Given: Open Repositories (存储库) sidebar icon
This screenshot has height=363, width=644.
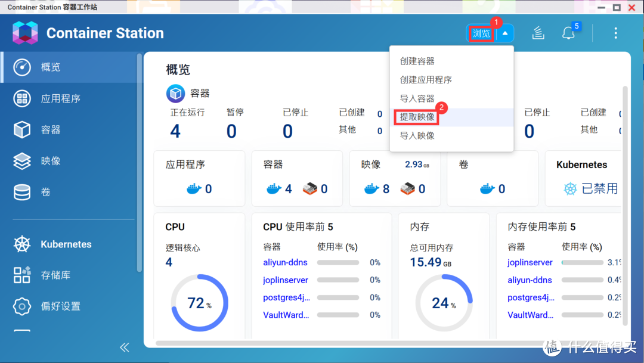Looking at the screenshot, I should pos(22,275).
